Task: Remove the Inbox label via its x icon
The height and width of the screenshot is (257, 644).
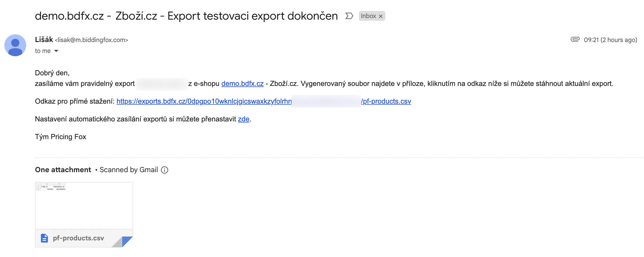Action: click(x=380, y=16)
